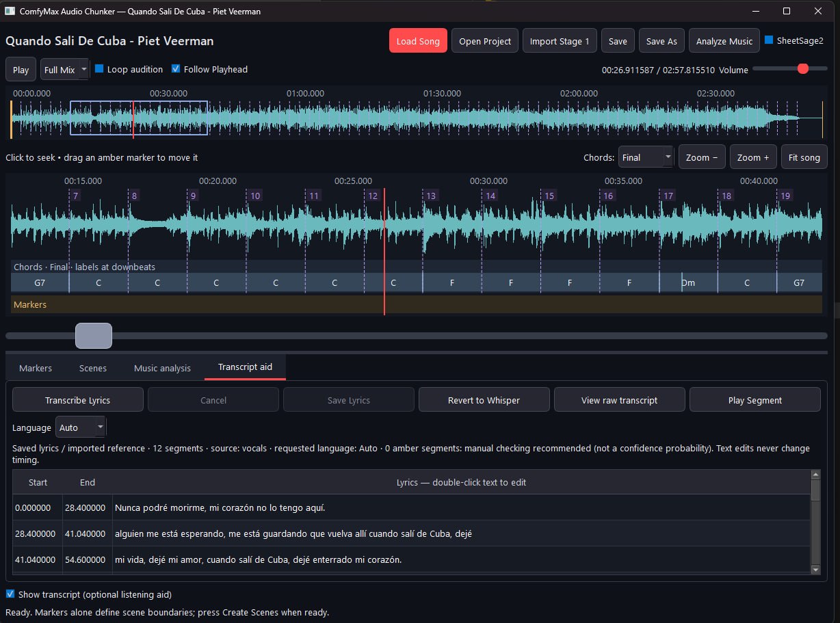Open the Chords Final dropdown
The width and height of the screenshot is (840, 623).
(646, 157)
